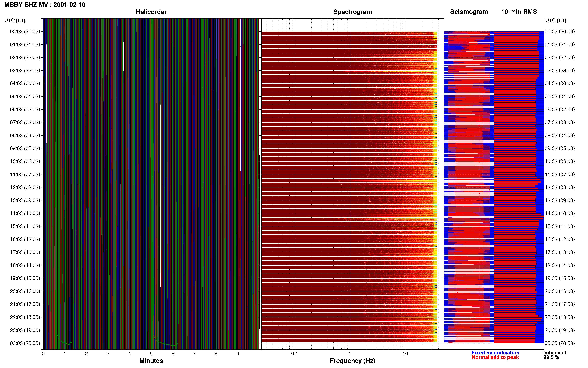
Task: Click right time label 21:03 (17:03)
Action: 560,304
